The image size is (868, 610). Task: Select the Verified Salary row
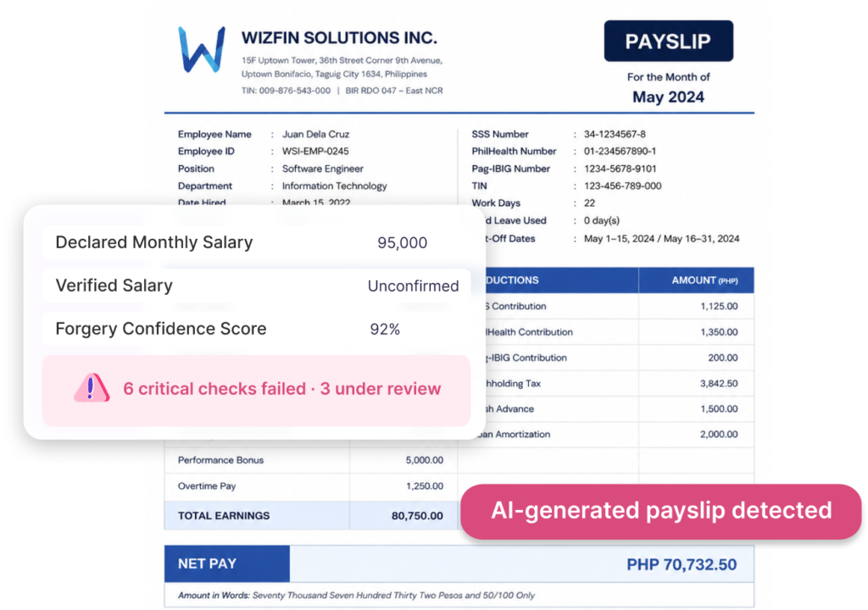pyautogui.click(x=256, y=286)
